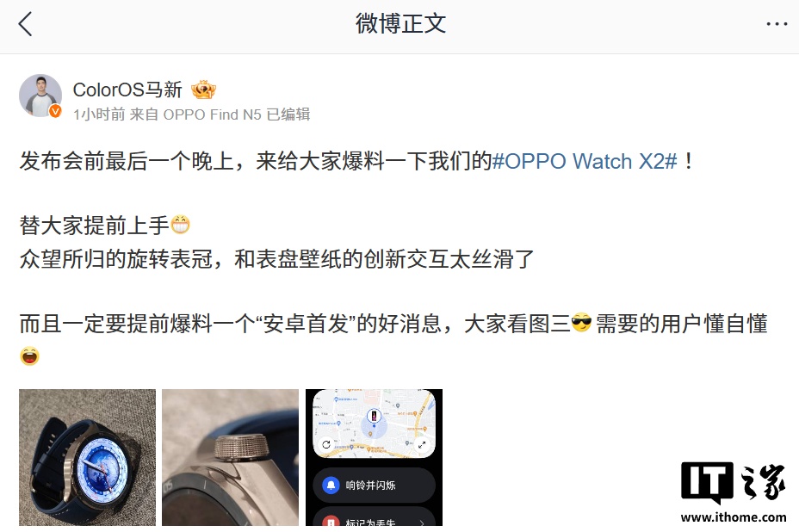
Task: Go back with the left arrow icon
Action: point(25,24)
